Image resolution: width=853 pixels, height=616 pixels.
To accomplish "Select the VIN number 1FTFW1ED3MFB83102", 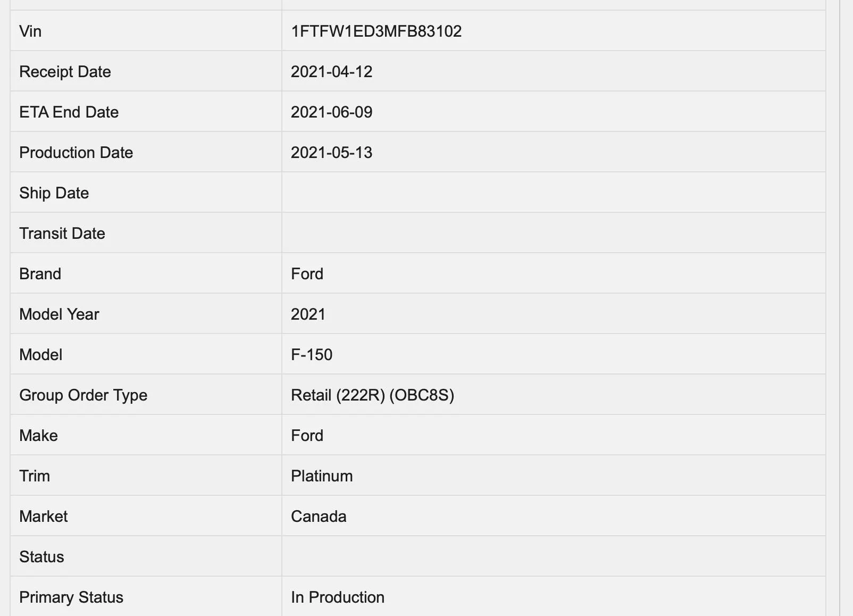I will click(x=376, y=31).
